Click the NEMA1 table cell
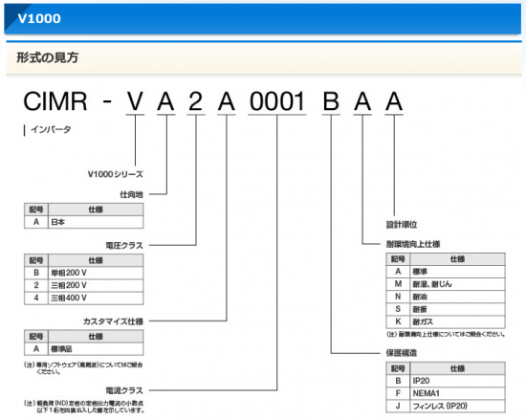 [457, 393]
